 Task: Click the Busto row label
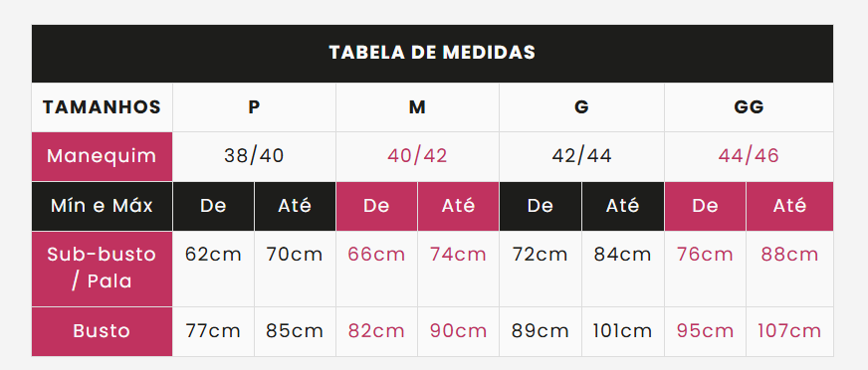tap(102, 332)
